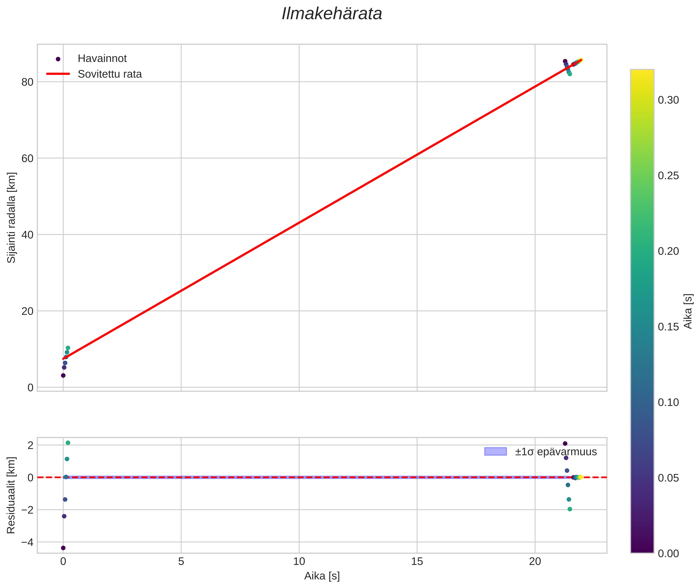Click the Aika [s] x-axis label

[x=322, y=576]
